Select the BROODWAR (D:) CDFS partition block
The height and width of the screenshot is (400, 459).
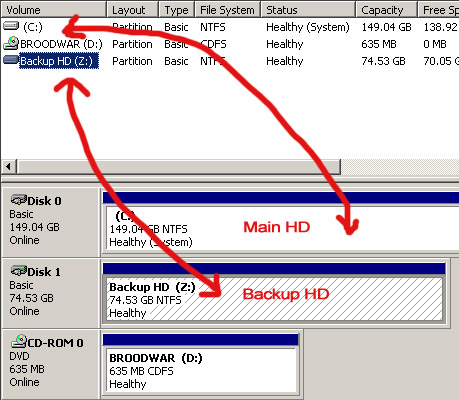click(x=201, y=371)
